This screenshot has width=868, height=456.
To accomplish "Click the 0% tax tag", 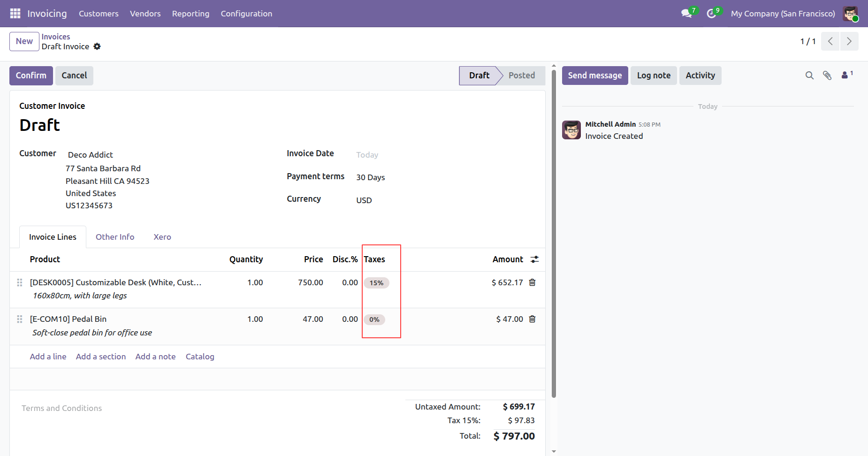I will coord(374,319).
